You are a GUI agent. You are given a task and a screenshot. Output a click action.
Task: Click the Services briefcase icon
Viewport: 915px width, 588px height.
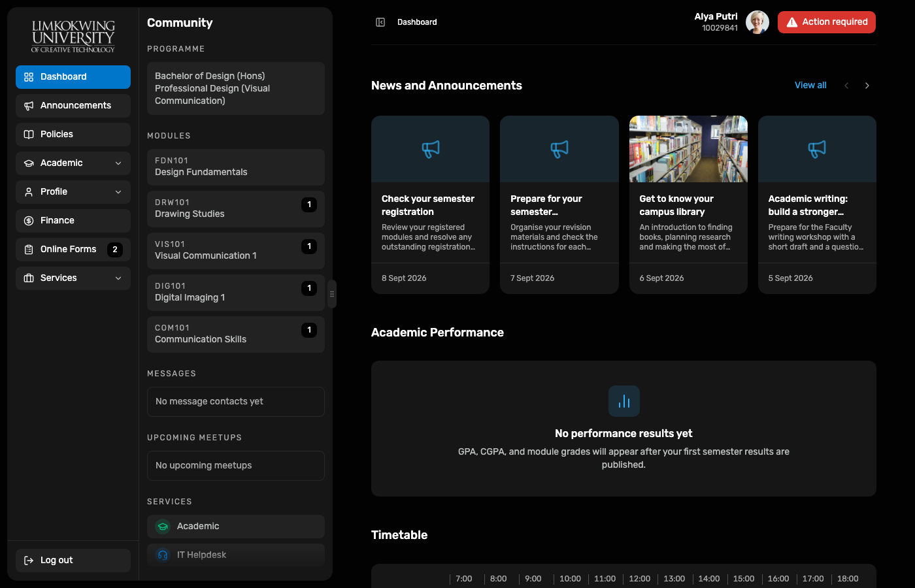pos(29,278)
